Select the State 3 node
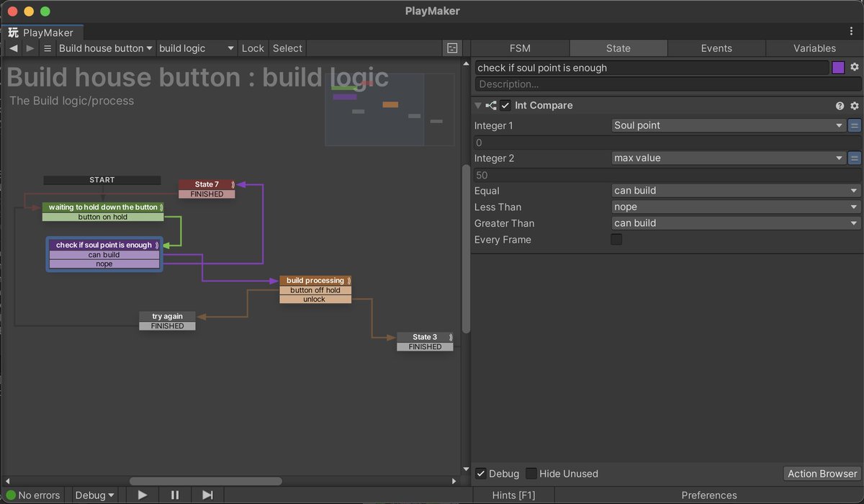The width and height of the screenshot is (864, 504). pyautogui.click(x=425, y=337)
